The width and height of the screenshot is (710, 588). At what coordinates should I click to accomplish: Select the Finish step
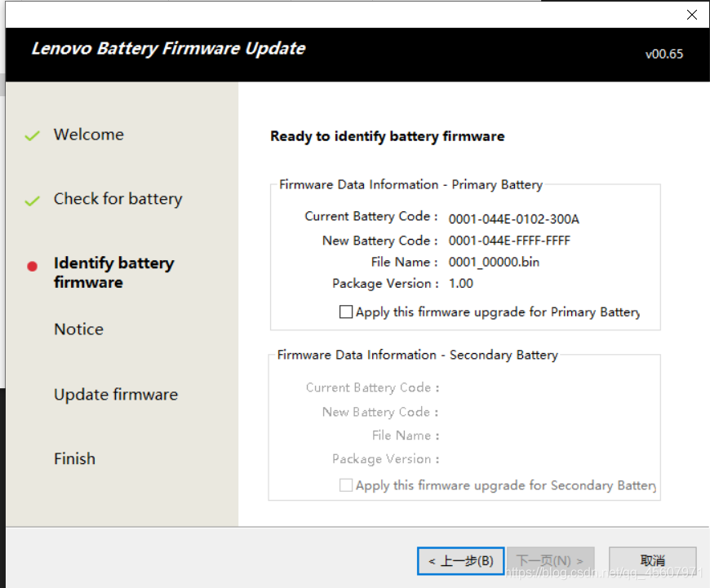tap(75, 458)
